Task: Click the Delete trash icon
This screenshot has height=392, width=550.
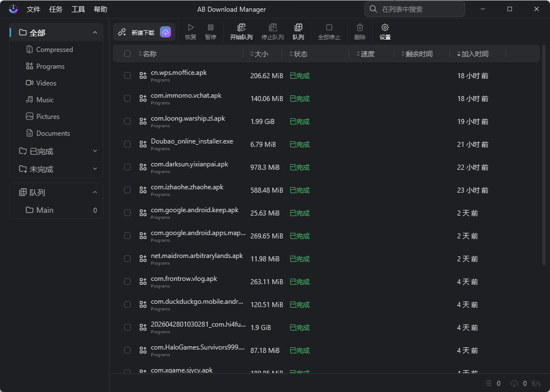Action: tap(360, 27)
